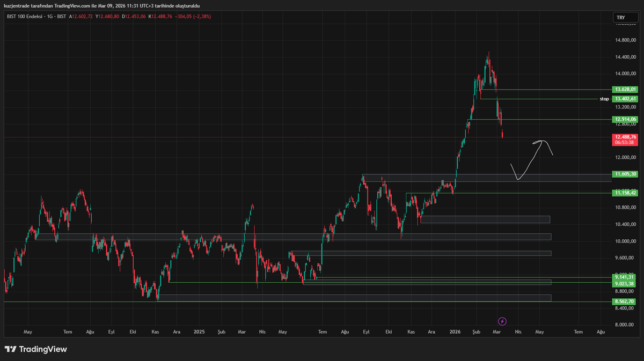The height and width of the screenshot is (361, 644).
Task: Click the 12.000,00 price axis value
Action: tap(626, 157)
